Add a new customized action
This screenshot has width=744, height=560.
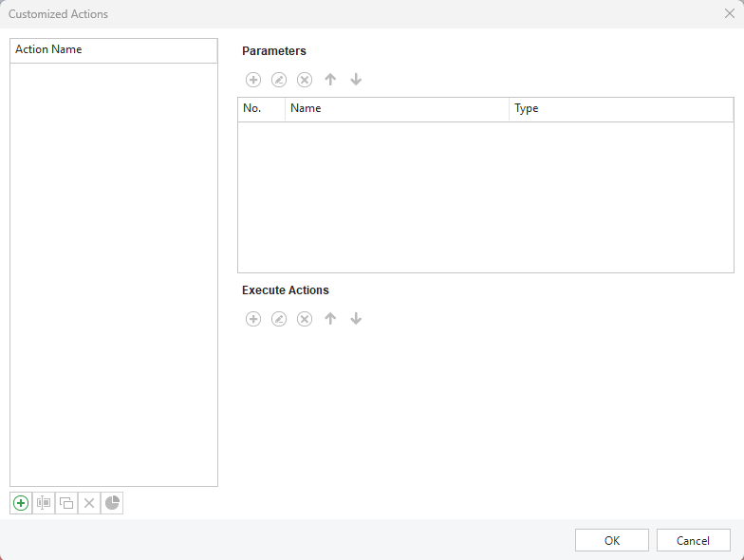click(x=21, y=503)
